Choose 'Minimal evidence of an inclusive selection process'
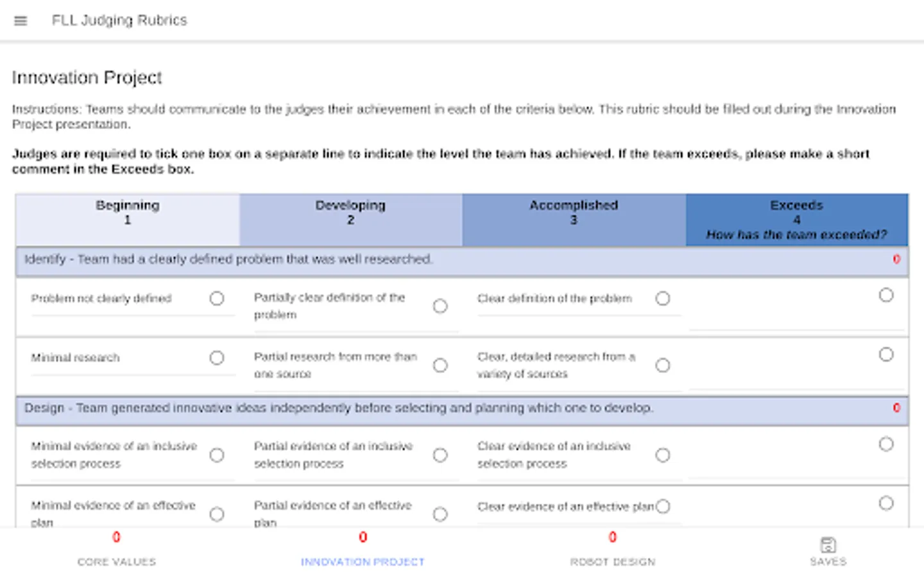 click(x=217, y=455)
